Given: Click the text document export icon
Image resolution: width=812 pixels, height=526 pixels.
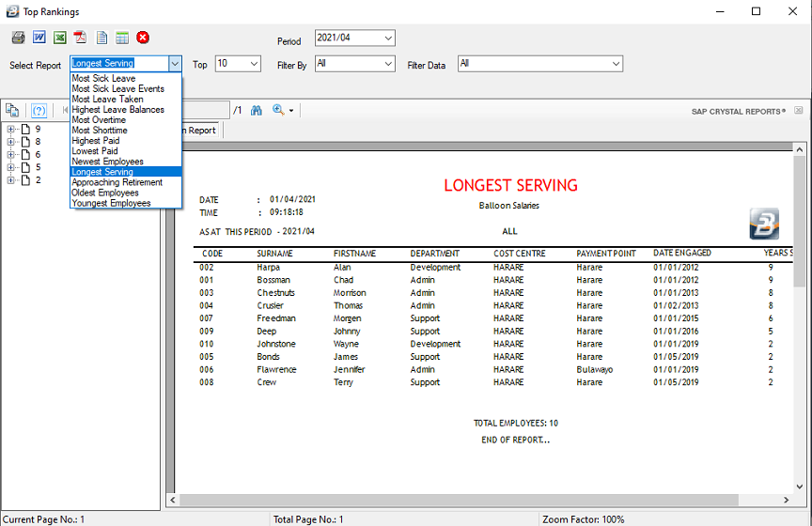Looking at the screenshot, I should 101,38.
